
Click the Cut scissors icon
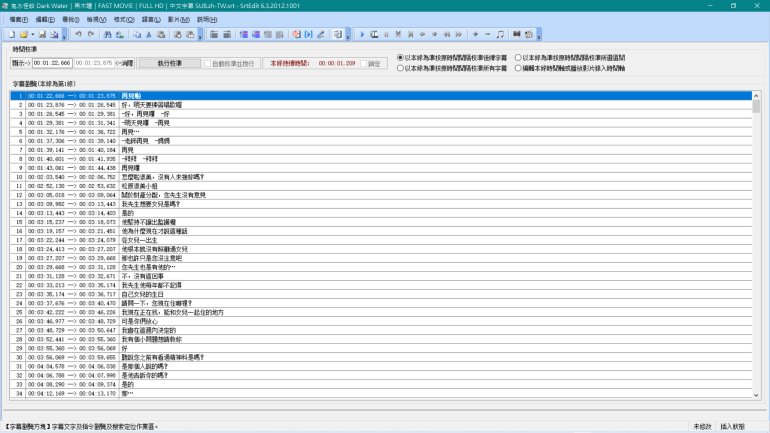point(149,34)
